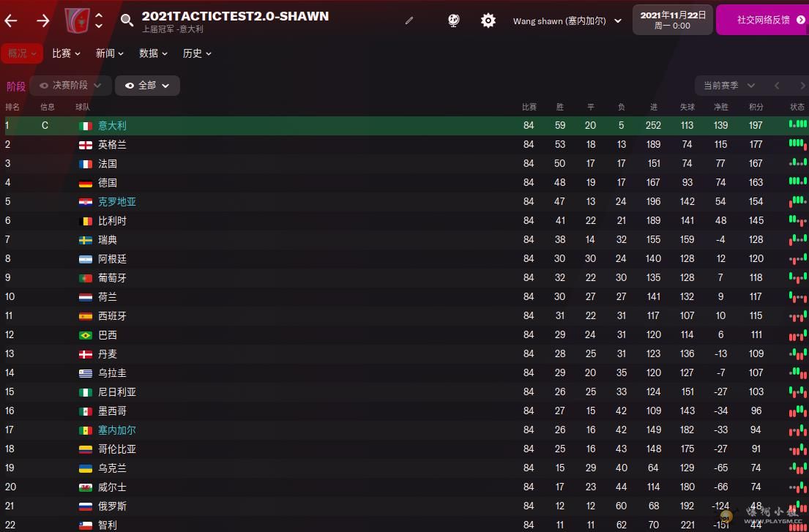
Task: Click the forward navigation arrow
Action: (43, 20)
